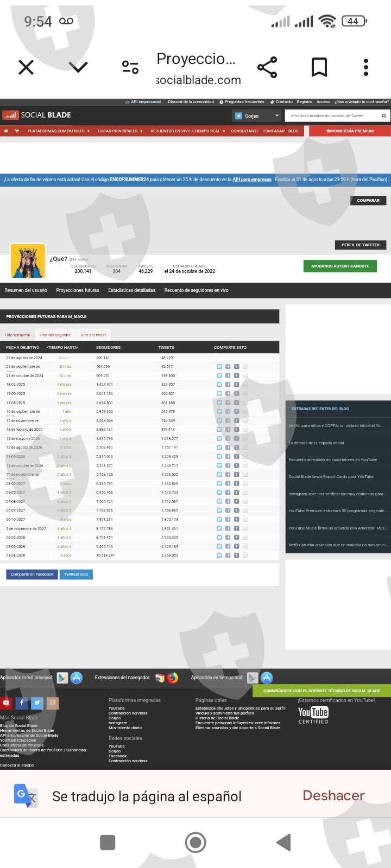Screen dimensions: 391x868
Task: Open Social Blade Facebook footer icon
Action: 22,703
